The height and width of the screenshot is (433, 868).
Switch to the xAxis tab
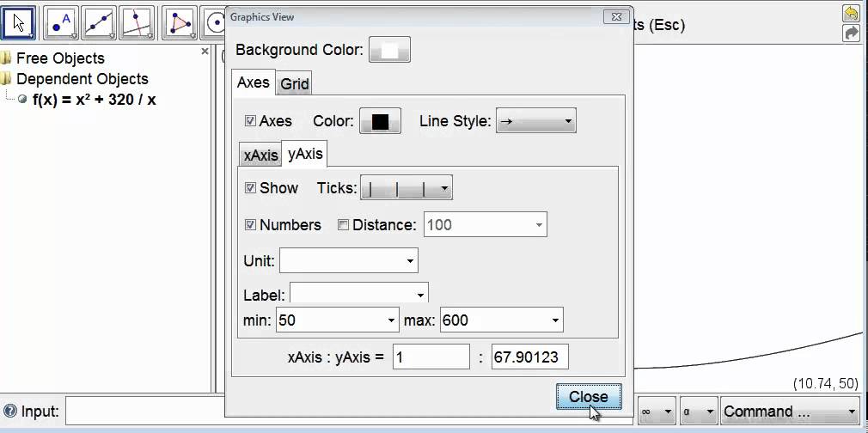coord(260,155)
